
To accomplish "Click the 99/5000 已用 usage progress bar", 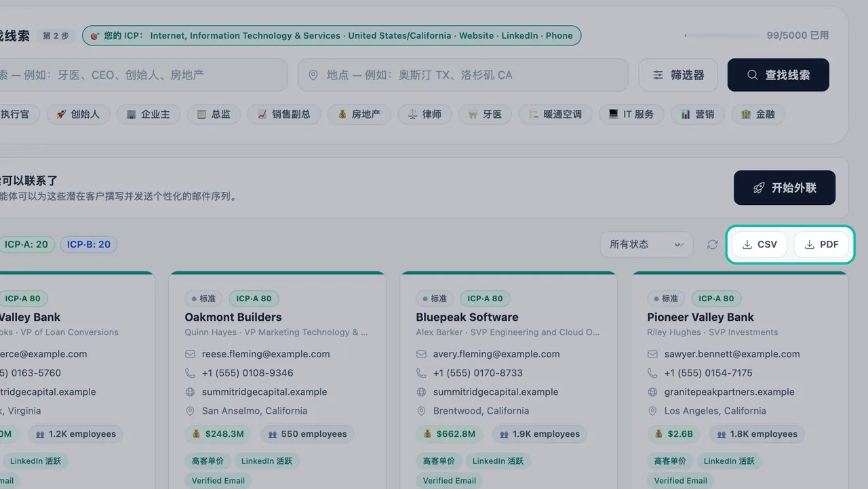I will click(x=722, y=35).
